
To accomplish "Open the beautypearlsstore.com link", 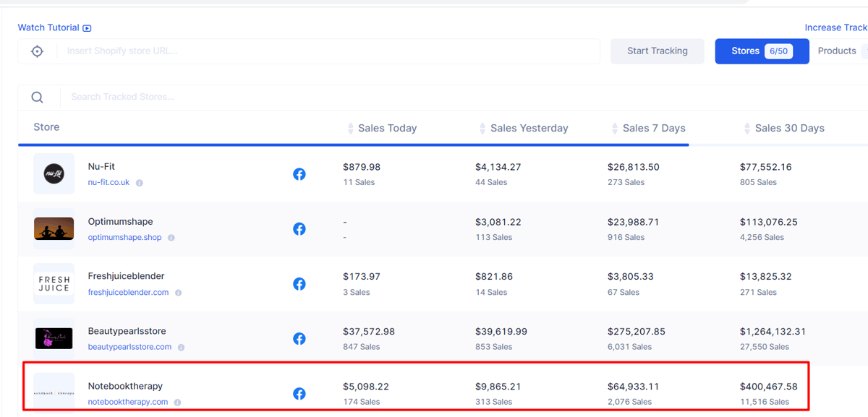I will coord(129,348).
